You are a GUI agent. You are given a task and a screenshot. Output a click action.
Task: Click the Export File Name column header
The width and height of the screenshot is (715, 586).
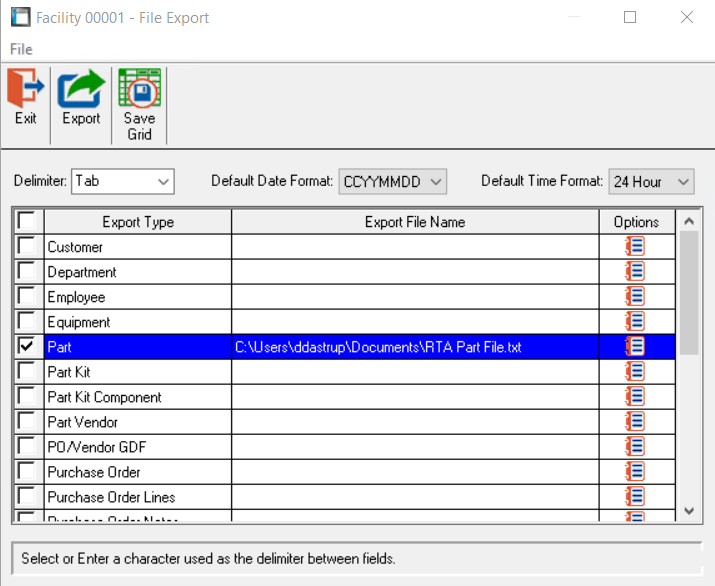click(x=415, y=222)
